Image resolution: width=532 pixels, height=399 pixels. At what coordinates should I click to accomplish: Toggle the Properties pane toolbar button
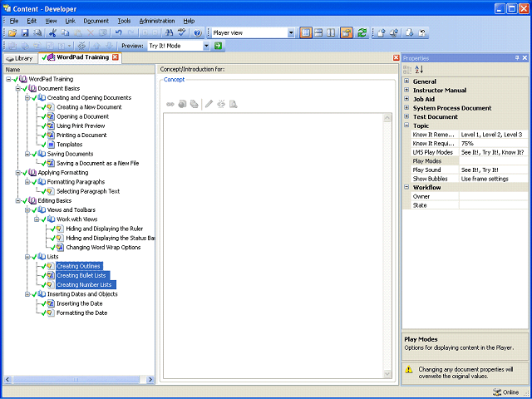coord(347,33)
